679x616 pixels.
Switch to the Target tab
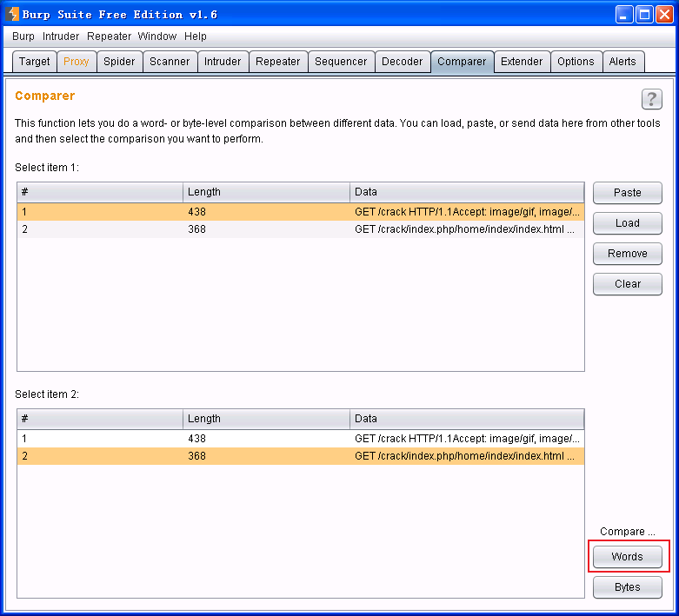[x=34, y=62]
